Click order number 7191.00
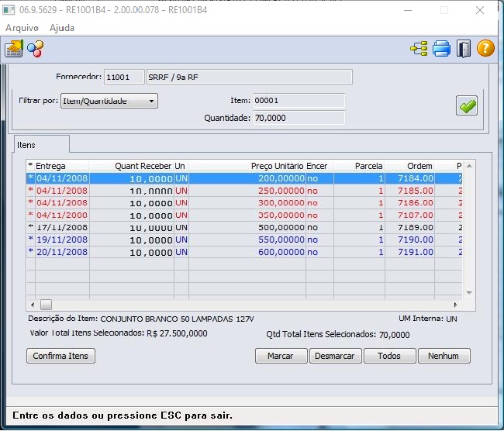Screen dimensions: 504x431 [x=416, y=252]
